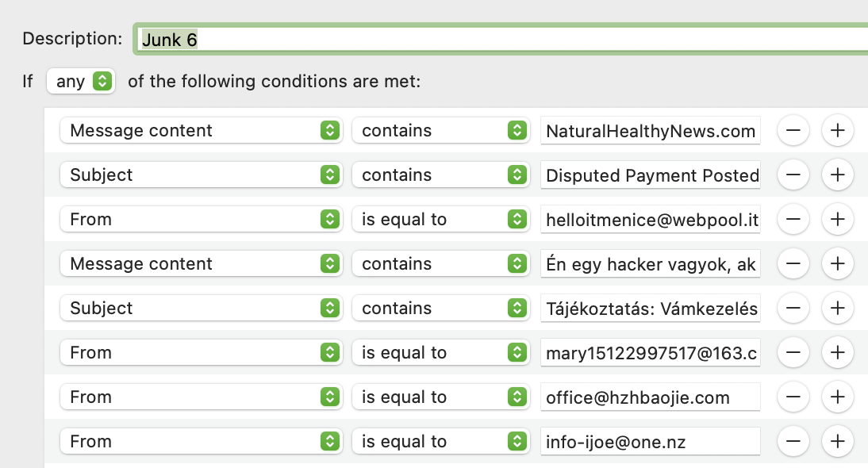Edit the NaturalHealthyNews.com value field
This screenshot has width=868, height=468.
[x=650, y=131]
